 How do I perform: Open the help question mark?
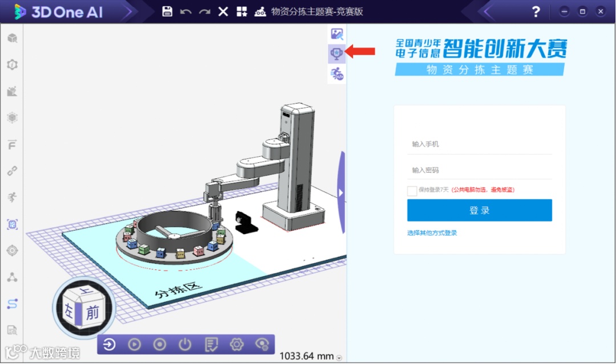pyautogui.click(x=536, y=11)
